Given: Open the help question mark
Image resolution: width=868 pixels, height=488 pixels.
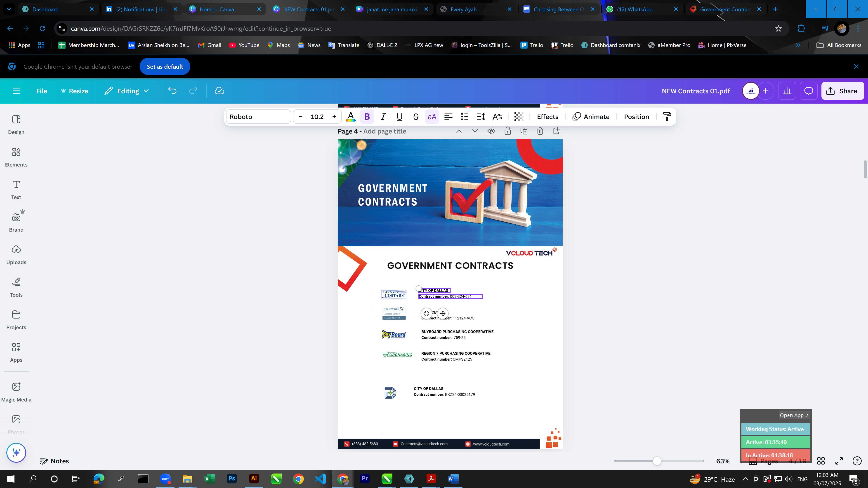Looking at the screenshot, I should [x=857, y=461].
